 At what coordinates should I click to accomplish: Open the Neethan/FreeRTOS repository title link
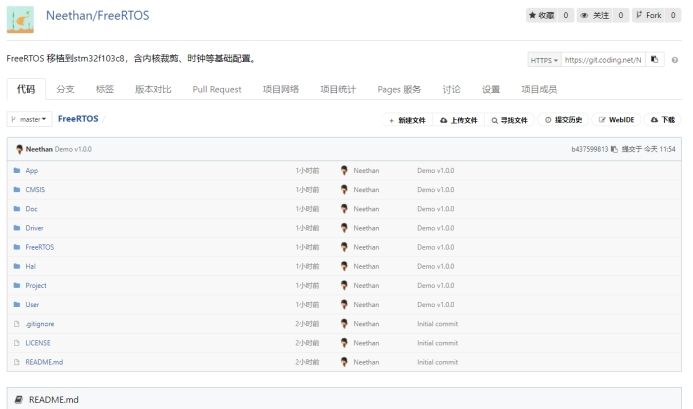coord(98,15)
